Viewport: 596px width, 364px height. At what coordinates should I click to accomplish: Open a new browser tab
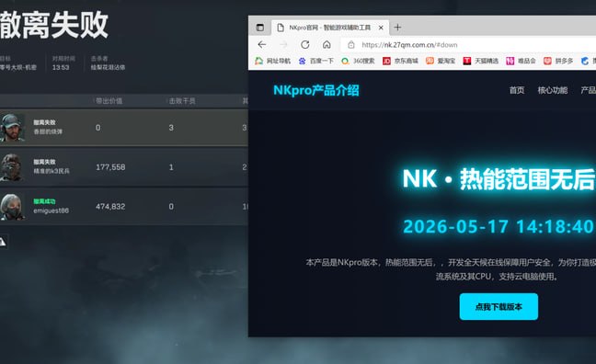[397, 28]
